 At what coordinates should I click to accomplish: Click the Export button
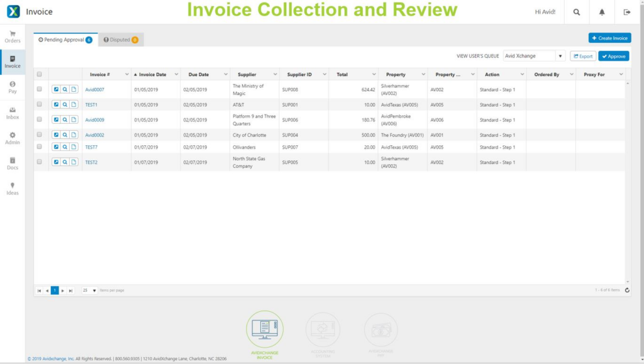[x=583, y=56]
